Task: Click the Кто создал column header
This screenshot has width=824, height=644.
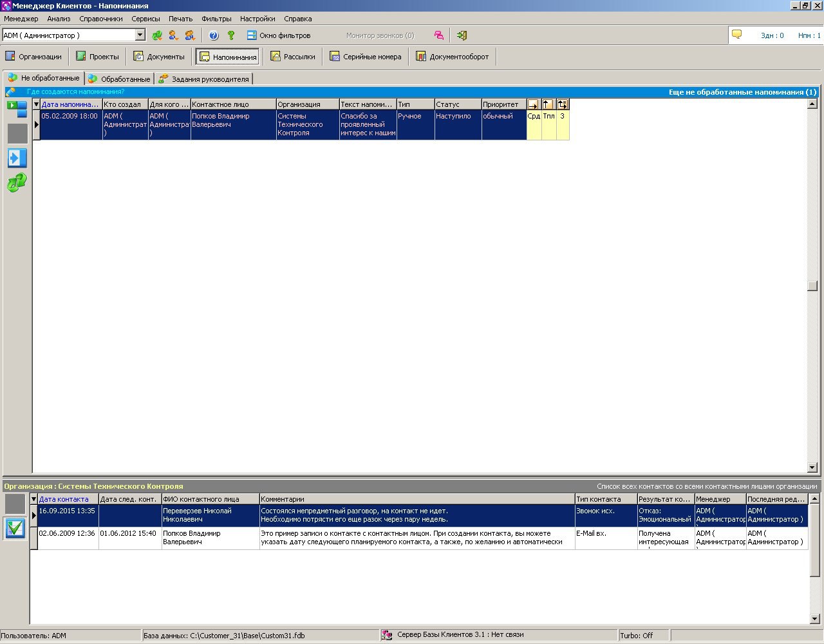Action: [x=125, y=104]
